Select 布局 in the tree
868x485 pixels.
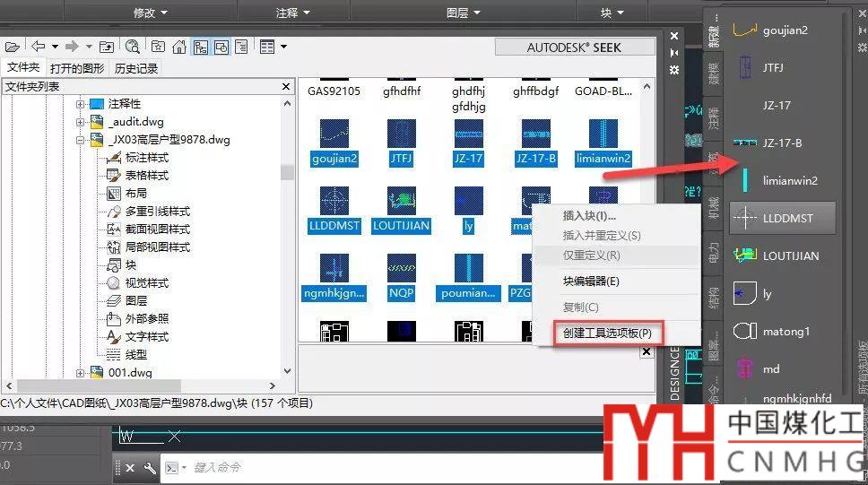tap(135, 194)
